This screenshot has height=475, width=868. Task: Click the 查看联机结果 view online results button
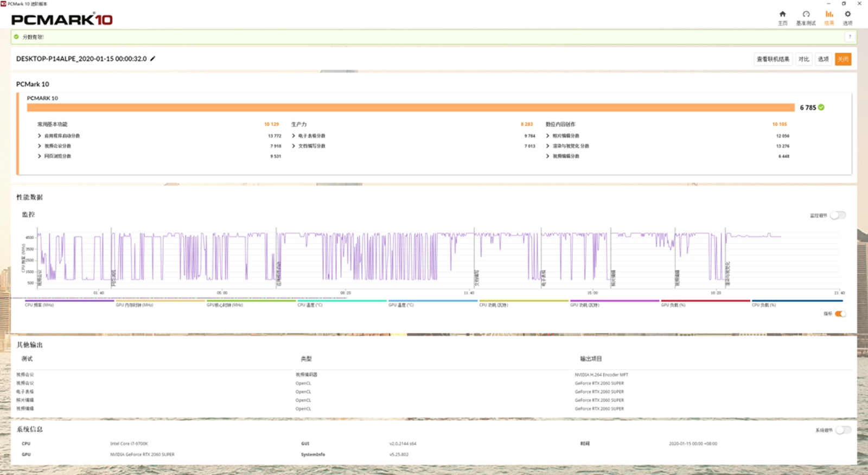773,59
